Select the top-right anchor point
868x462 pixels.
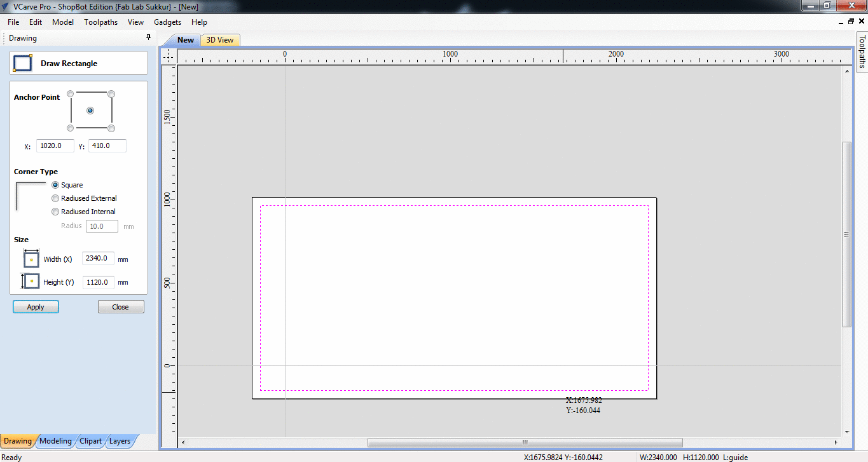111,94
